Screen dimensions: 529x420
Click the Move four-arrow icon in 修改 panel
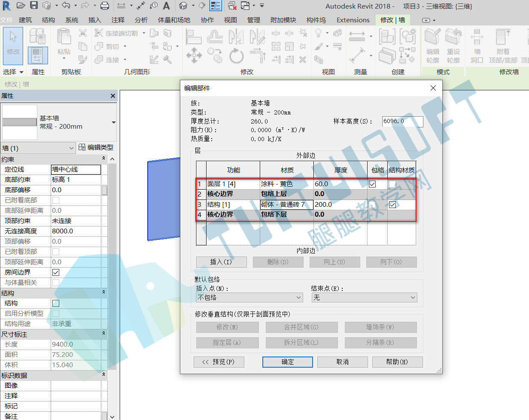[x=194, y=55]
